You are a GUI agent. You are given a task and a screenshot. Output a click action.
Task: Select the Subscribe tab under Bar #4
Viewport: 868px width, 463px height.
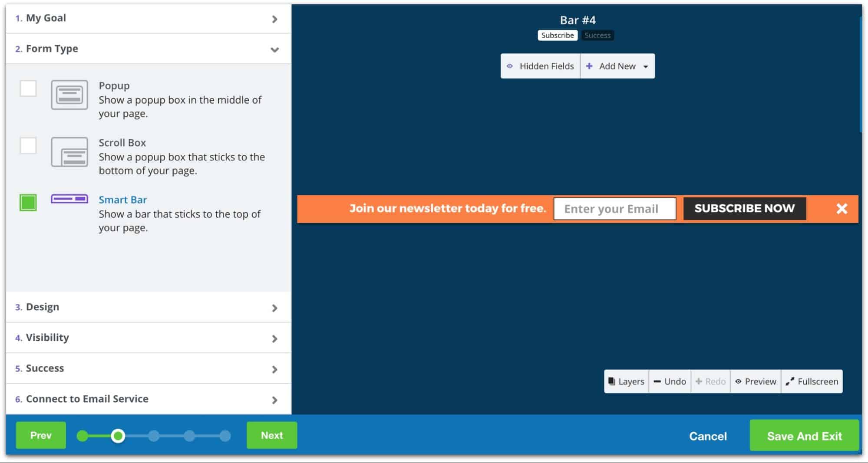[557, 35]
